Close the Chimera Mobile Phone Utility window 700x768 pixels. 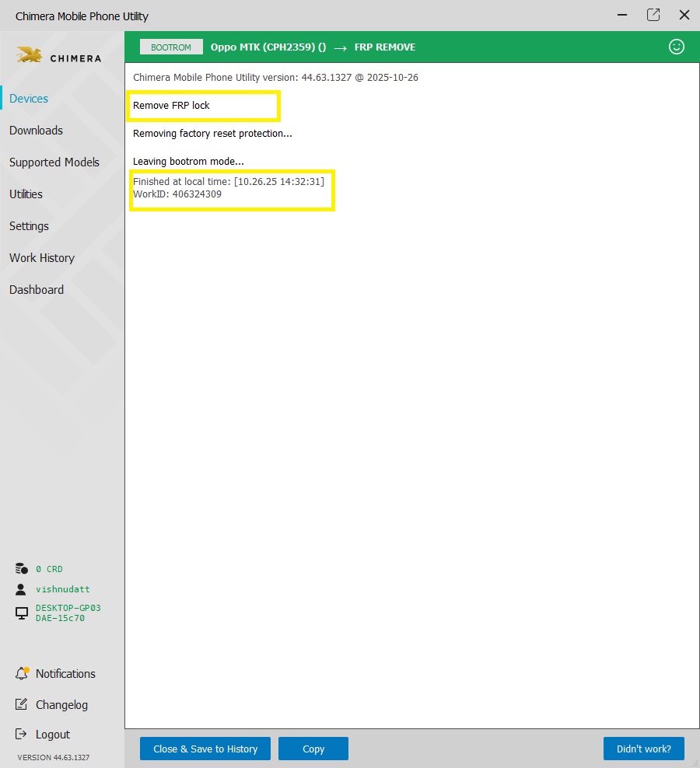[x=684, y=15]
